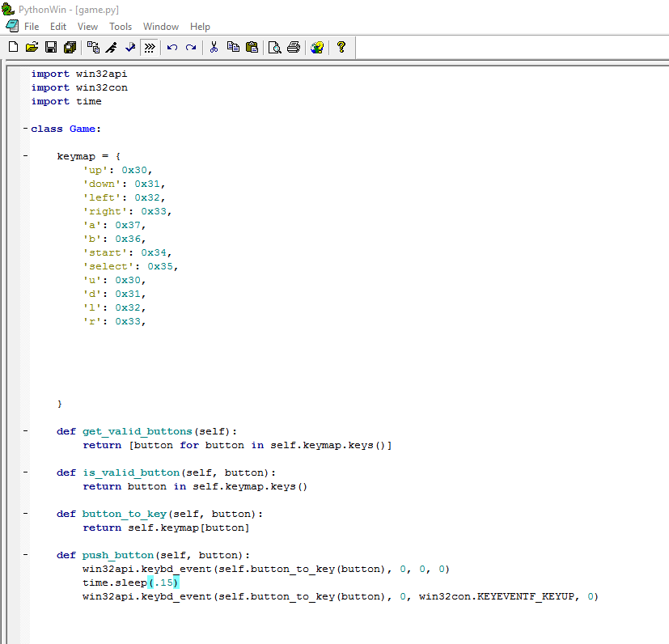Click the "'b': 0x36" entry
The image size is (669, 644).
coord(114,239)
